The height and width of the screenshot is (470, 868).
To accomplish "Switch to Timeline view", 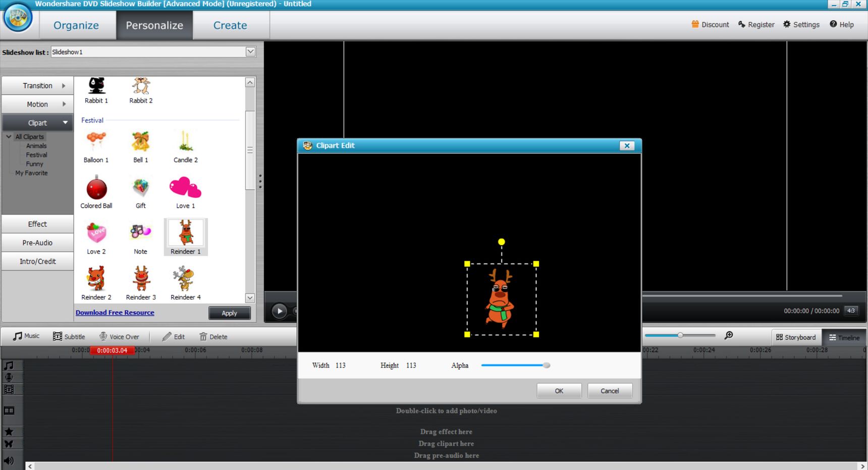I will pos(844,337).
